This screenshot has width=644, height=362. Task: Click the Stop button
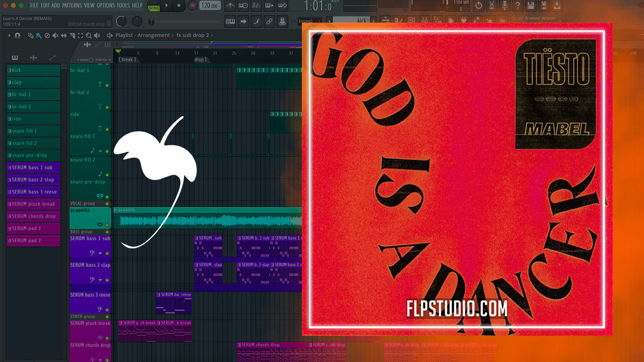pos(179,6)
